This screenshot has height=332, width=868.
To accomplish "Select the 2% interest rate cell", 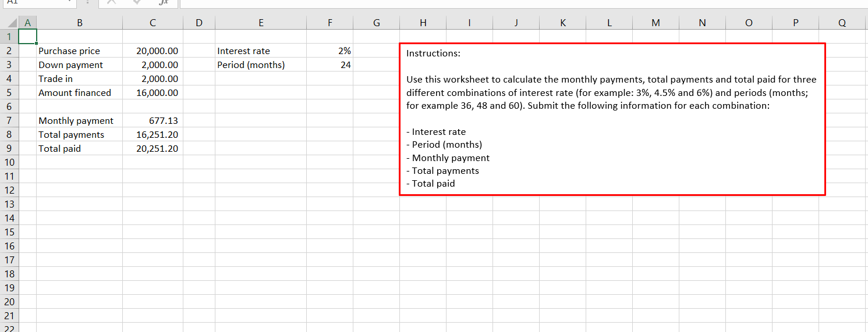I will (x=330, y=51).
